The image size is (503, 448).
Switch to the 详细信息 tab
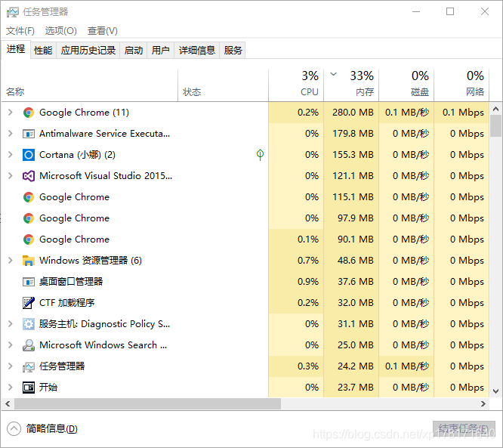(197, 51)
